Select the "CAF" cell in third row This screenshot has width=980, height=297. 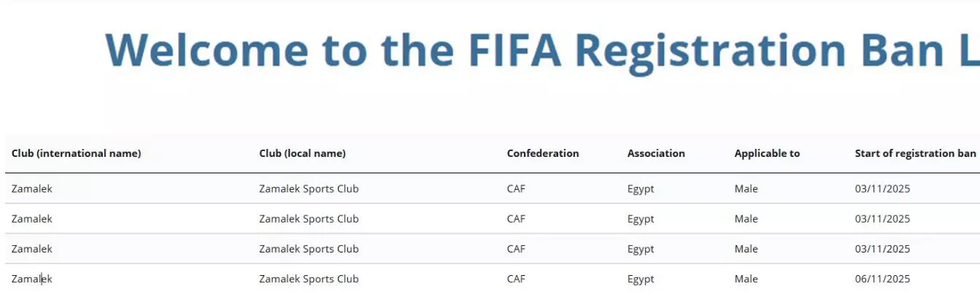(x=515, y=249)
